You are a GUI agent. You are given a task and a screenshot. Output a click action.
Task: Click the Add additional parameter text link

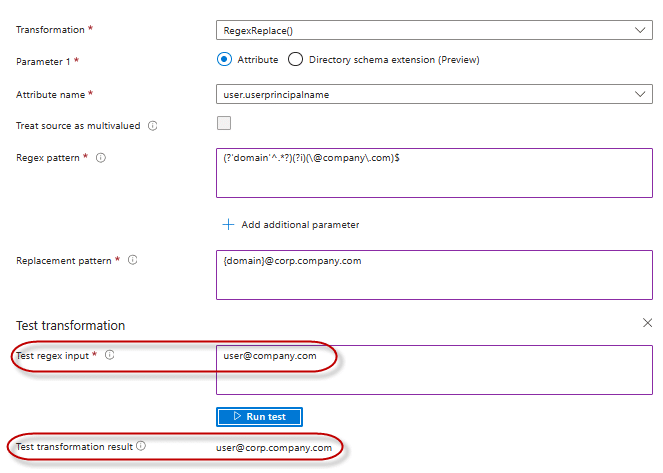click(300, 225)
